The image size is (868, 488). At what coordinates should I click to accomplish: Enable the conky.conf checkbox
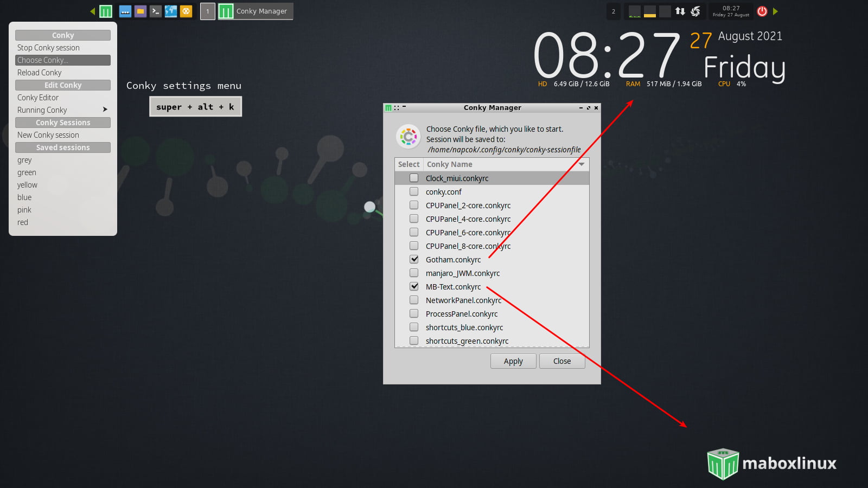414,191
